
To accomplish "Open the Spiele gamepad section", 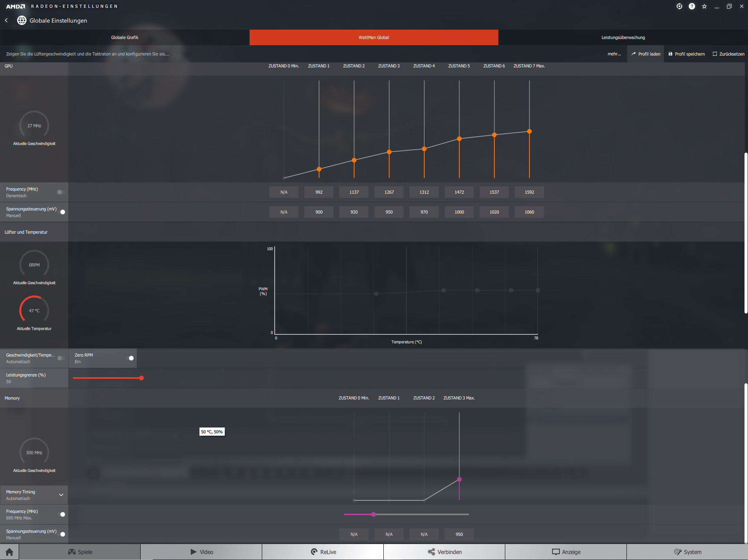I will 80,552.
